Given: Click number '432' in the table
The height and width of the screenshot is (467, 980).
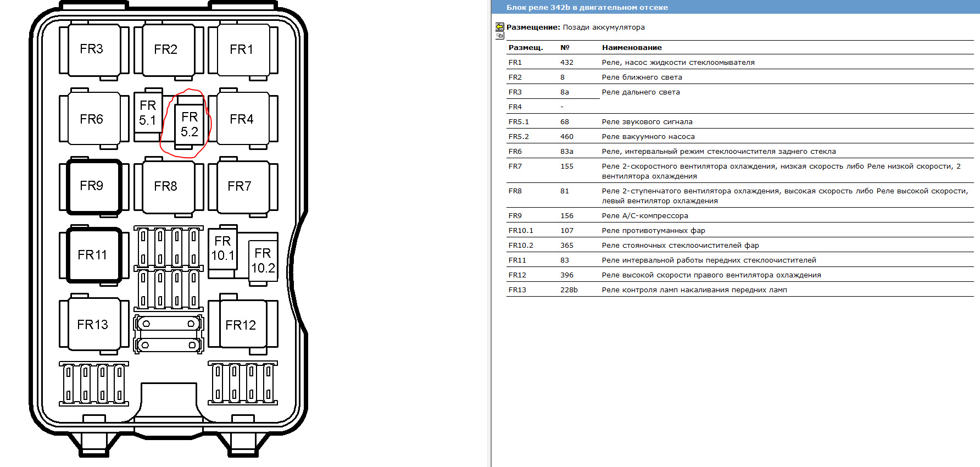Looking at the screenshot, I should tap(567, 63).
